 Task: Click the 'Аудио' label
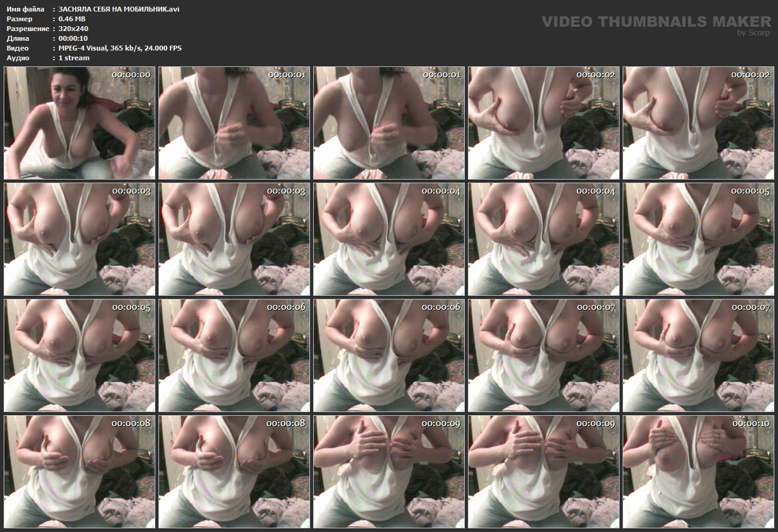[x=18, y=58]
